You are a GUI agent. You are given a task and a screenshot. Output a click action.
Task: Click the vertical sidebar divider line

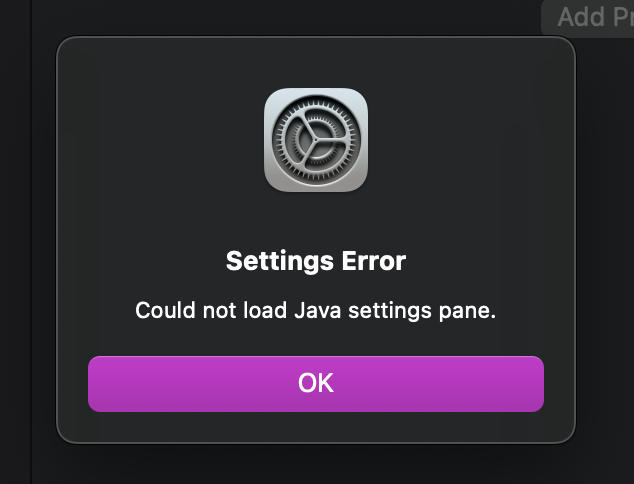pos(31,243)
